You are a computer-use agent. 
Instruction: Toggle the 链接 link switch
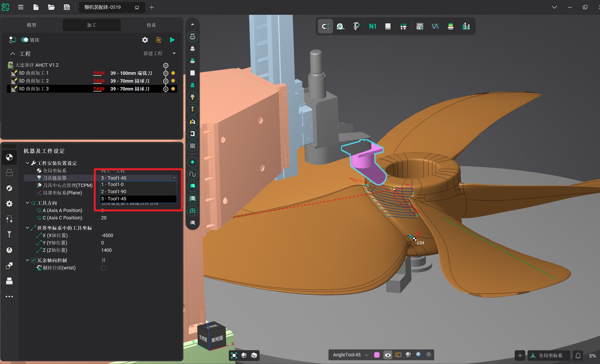click(x=25, y=40)
